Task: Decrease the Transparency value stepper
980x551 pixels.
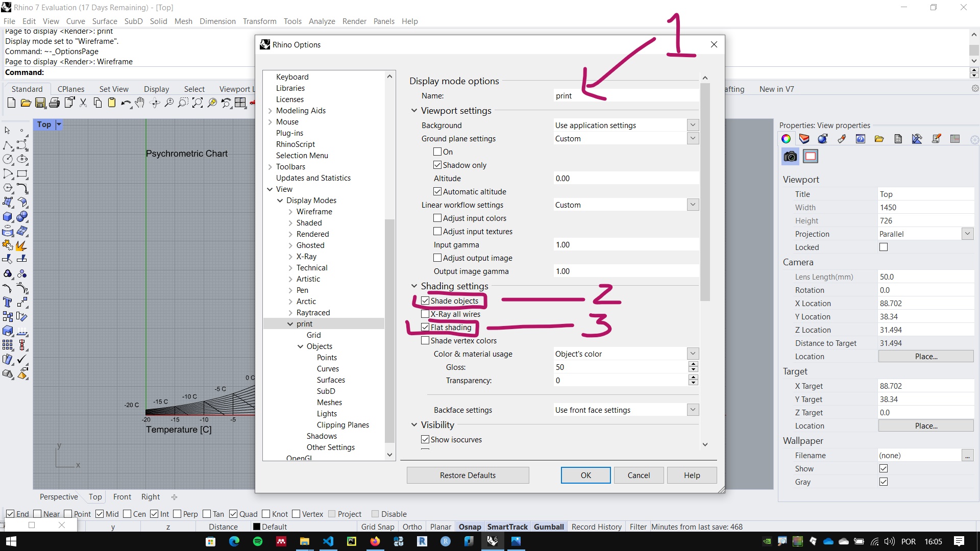Action: 693,383
